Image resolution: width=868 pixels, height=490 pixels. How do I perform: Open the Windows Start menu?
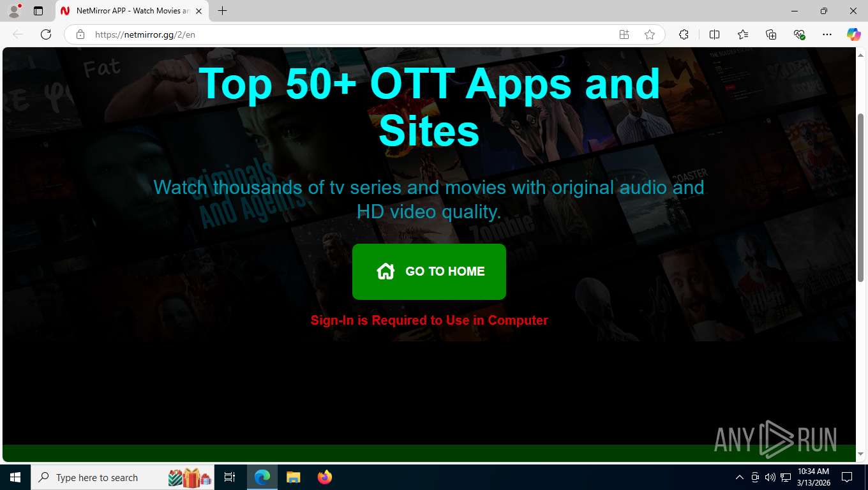[x=15, y=477]
